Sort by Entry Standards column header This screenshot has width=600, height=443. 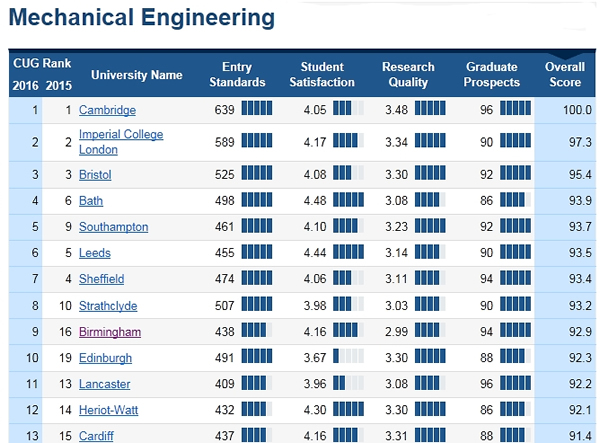click(x=243, y=74)
